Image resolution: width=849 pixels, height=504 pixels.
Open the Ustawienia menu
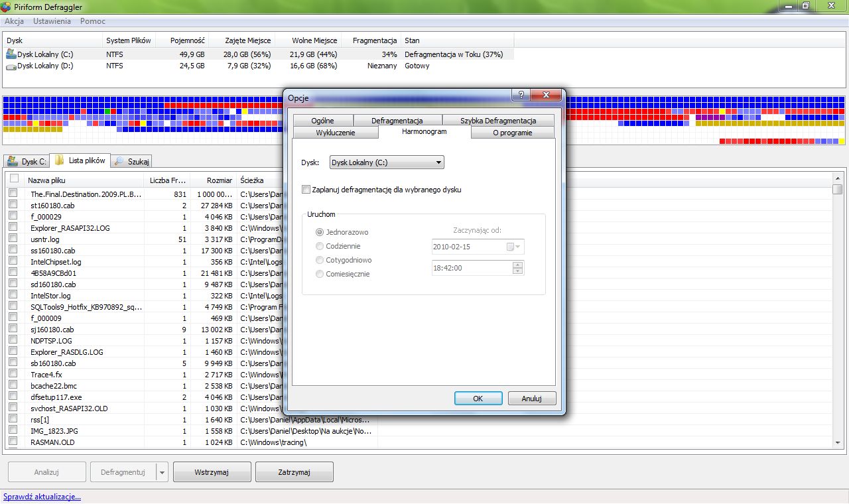click(52, 21)
